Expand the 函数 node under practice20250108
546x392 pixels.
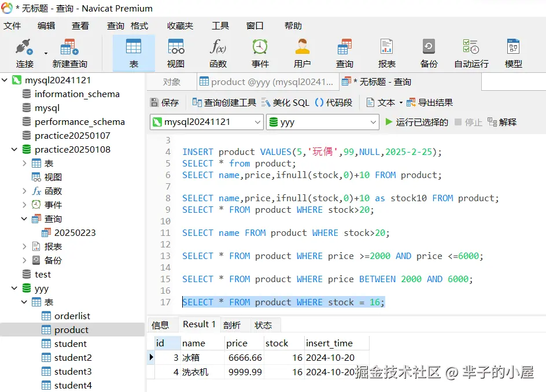click(24, 191)
